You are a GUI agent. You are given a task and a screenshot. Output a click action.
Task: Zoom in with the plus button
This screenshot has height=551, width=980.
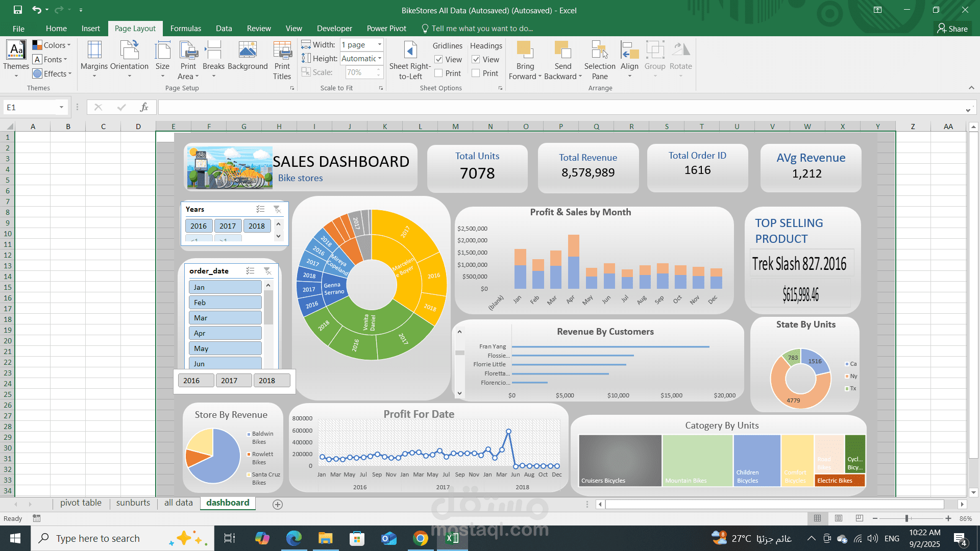click(x=948, y=518)
